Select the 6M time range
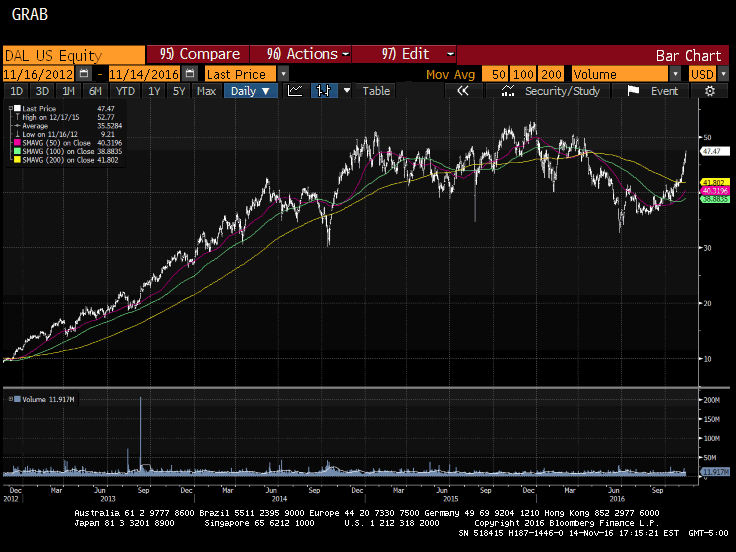The height and width of the screenshot is (552, 736). coord(95,91)
